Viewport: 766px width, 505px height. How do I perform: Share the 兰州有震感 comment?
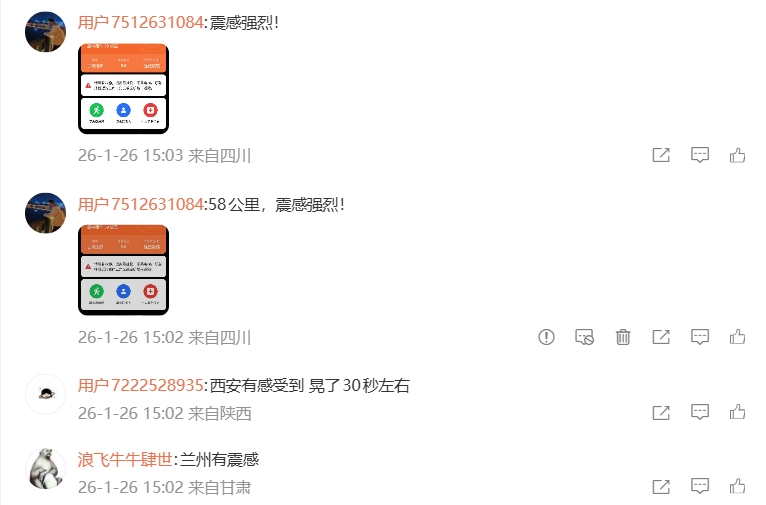[x=661, y=486]
